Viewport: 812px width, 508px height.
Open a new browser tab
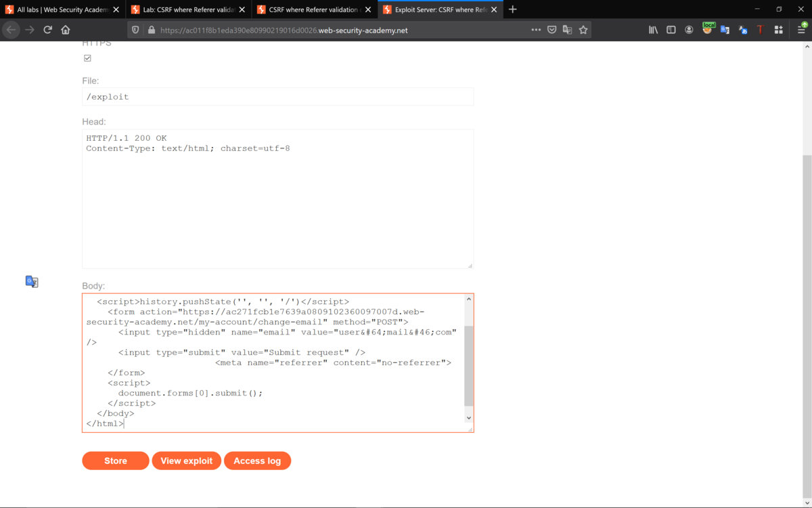coord(513,9)
